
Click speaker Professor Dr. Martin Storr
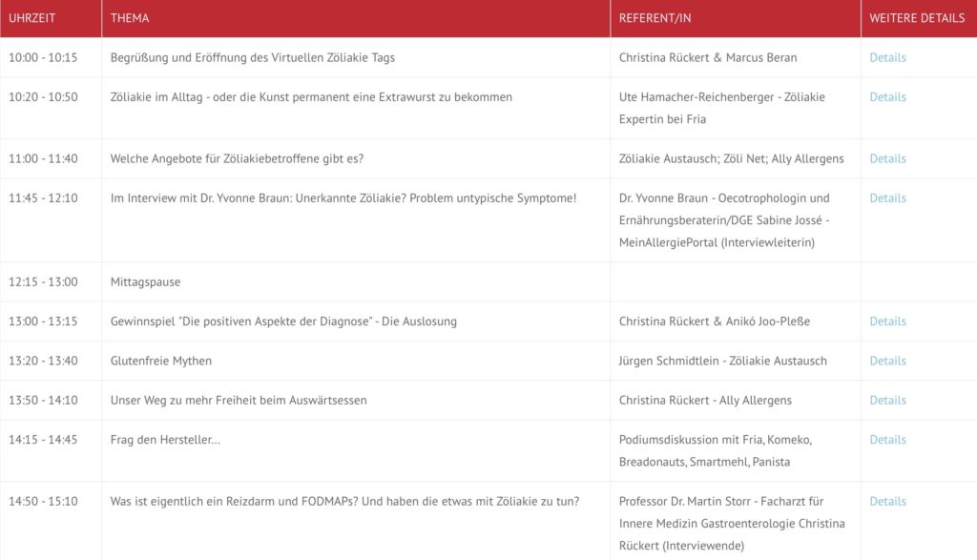(732, 523)
